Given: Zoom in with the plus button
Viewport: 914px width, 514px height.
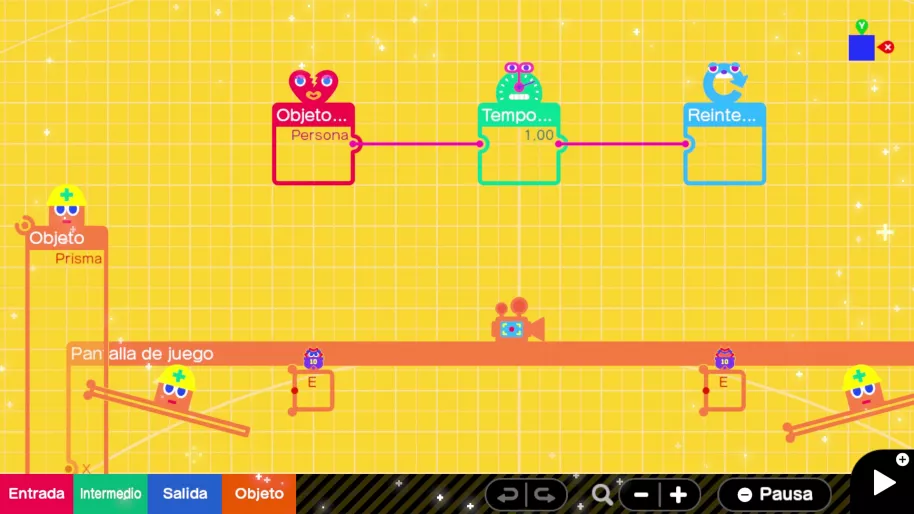Looking at the screenshot, I should click(x=679, y=495).
